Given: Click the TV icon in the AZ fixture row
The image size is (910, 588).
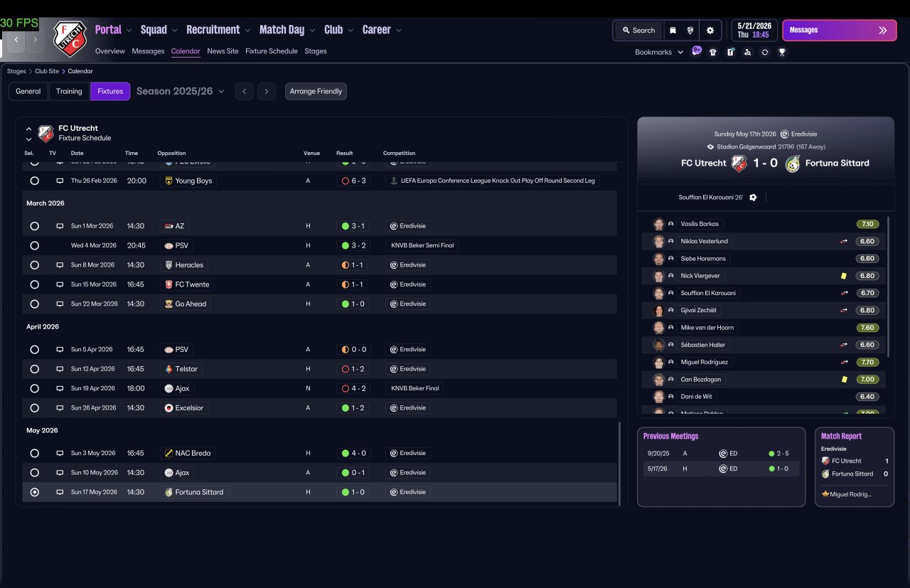Looking at the screenshot, I should [60, 226].
